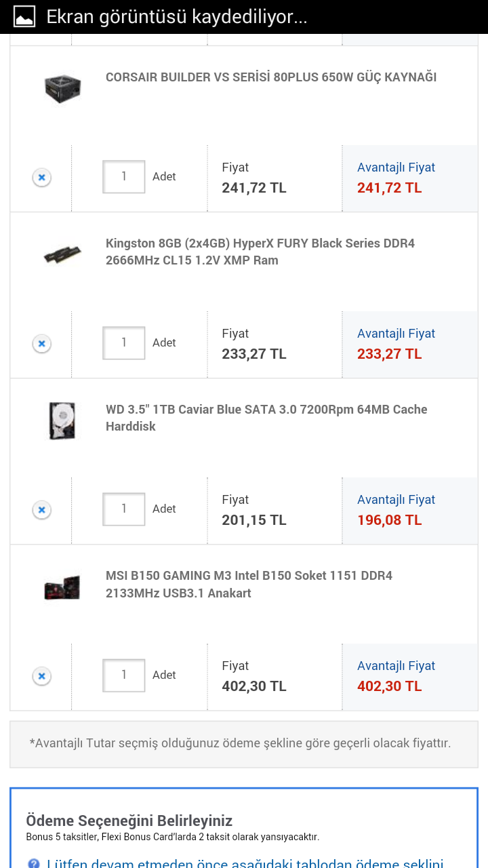Tap the WD Caviar Blue harddisk image

click(62, 420)
